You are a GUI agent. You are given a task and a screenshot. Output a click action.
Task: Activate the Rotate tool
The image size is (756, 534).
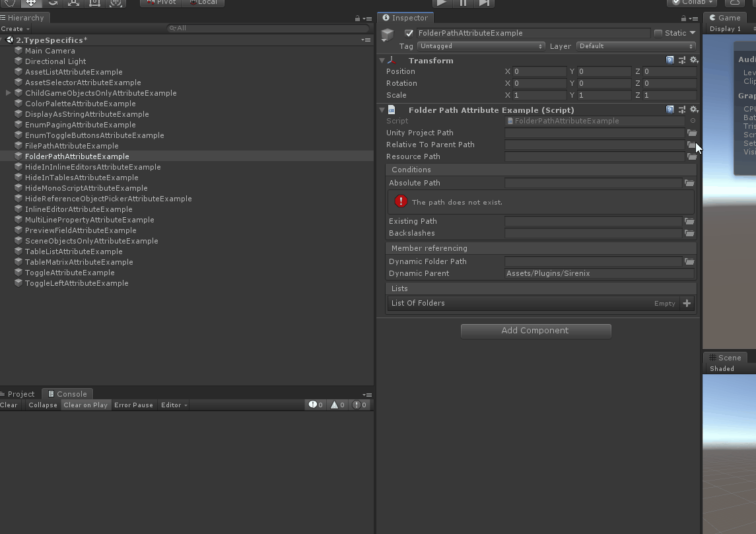[x=52, y=3]
